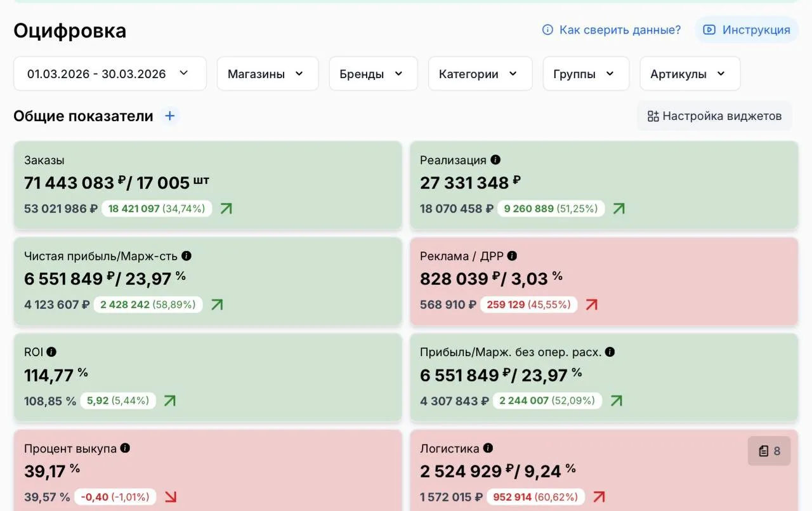Click the previous value 18 070 458 ₽
Image resolution: width=812 pixels, height=511 pixels.
457,208
